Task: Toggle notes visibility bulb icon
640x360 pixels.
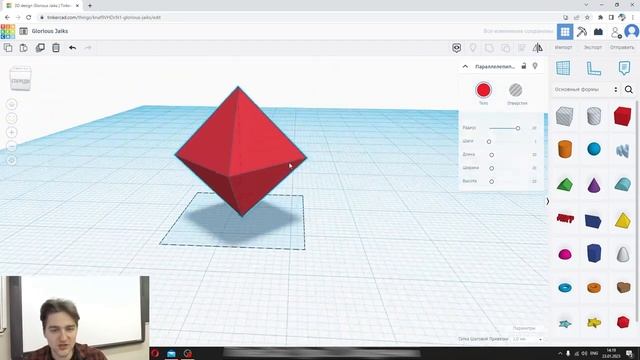Action: [473, 48]
